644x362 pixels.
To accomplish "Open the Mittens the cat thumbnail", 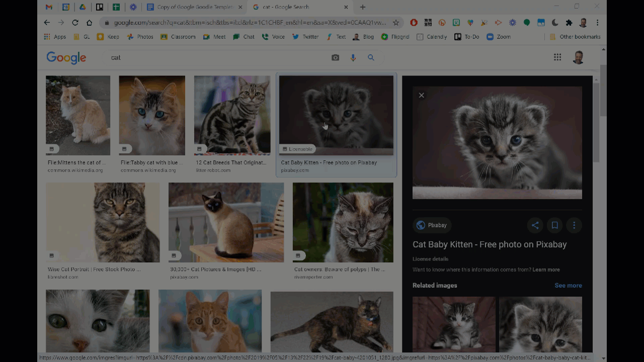I will point(78,115).
